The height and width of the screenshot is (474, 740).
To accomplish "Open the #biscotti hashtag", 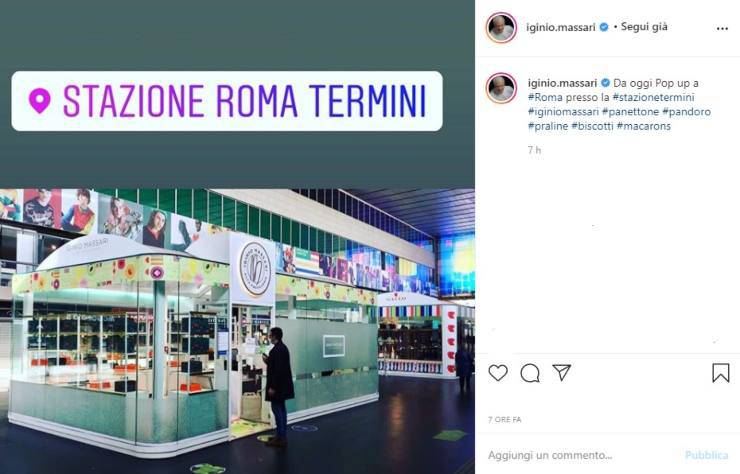I will (592, 126).
